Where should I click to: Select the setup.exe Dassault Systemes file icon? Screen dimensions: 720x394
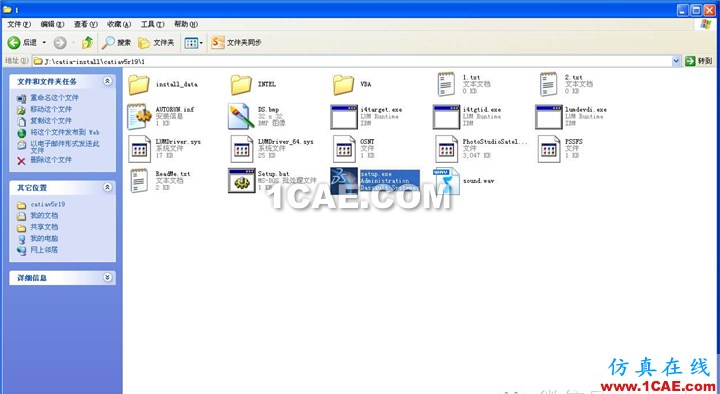point(343,180)
